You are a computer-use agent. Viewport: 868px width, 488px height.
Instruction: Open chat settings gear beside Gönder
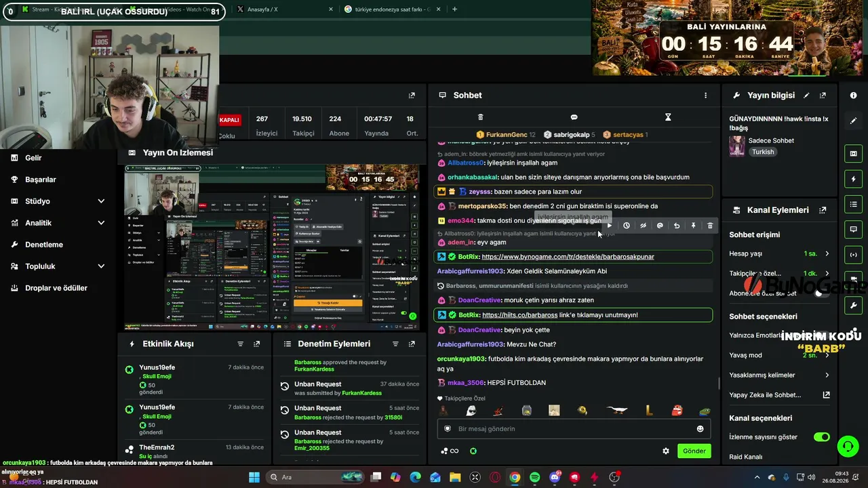666,451
